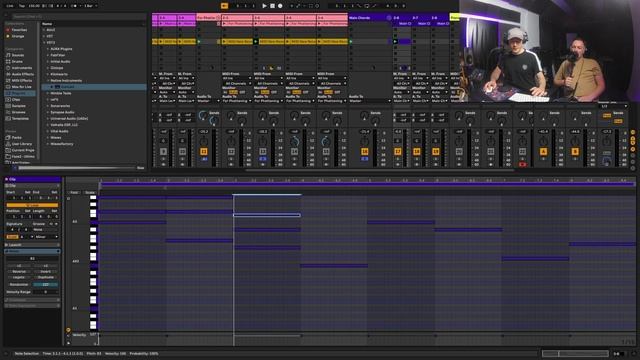This screenshot has height=360, width=640.
Task: Select Templates category in browser
Action: point(20,118)
